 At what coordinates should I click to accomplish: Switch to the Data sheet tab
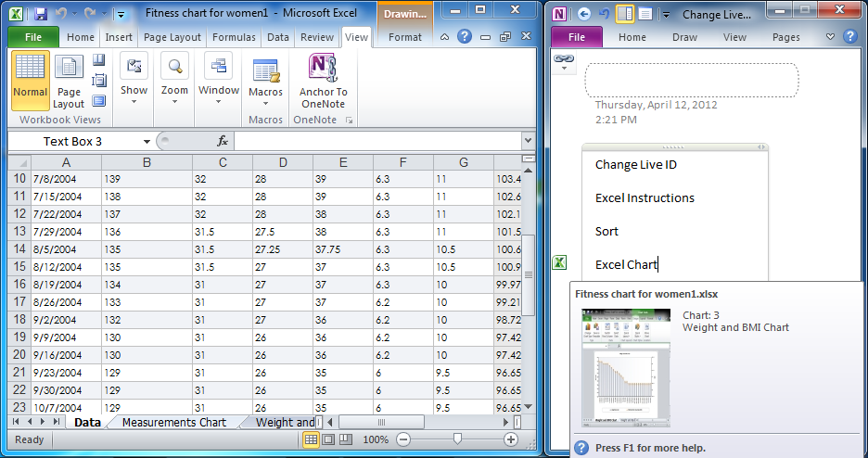tap(87, 423)
